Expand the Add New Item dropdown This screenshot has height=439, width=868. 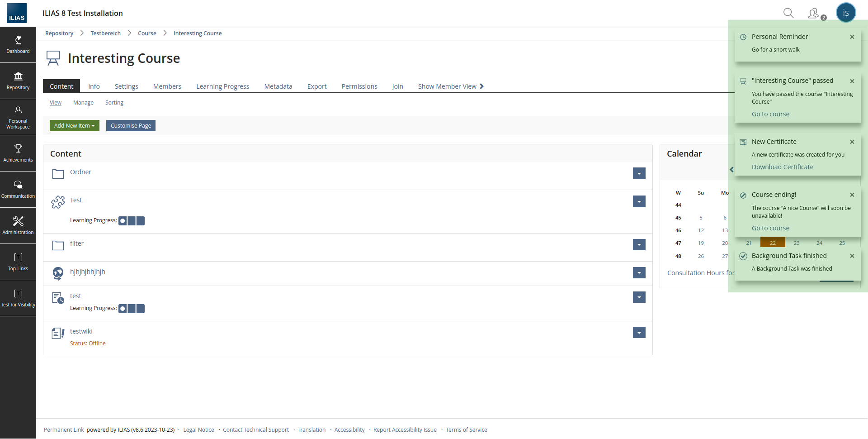(75, 126)
